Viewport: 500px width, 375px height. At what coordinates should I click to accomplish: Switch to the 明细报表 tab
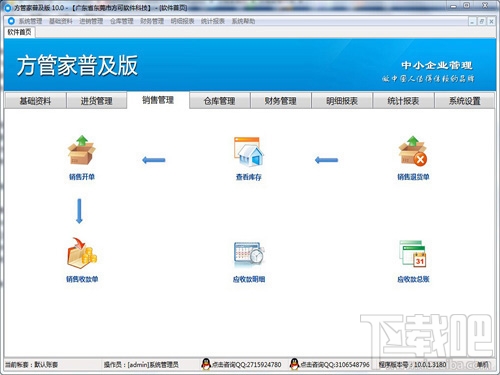(x=342, y=101)
